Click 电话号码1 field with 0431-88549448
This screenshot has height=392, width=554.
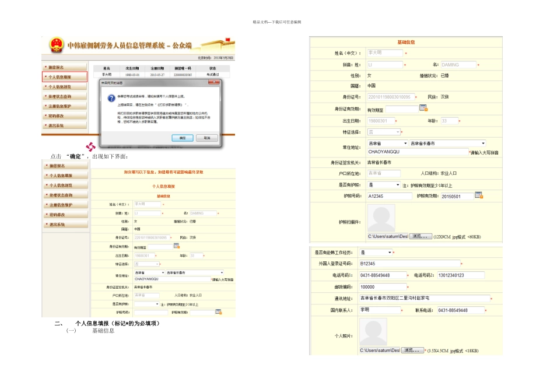tap(383, 275)
